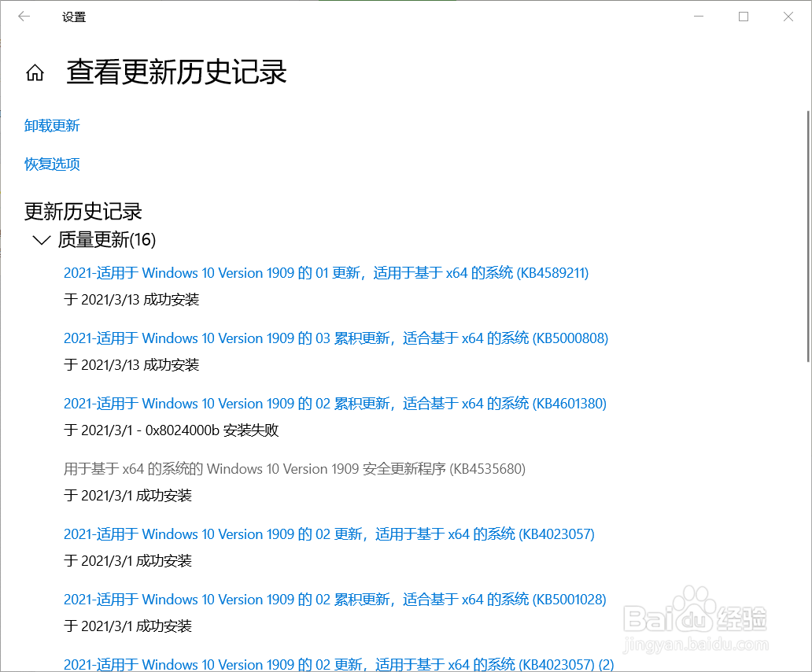The width and height of the screenshot is (812, 672).
Task: Collapse the 质量更新(16) section chevron
Action: [42, 240]
